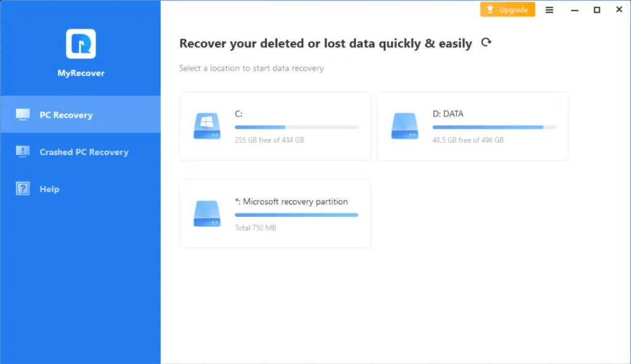Click the Microsoft recovery partition drive icon
The image size is (631, 364).
(x=207, y=214)
